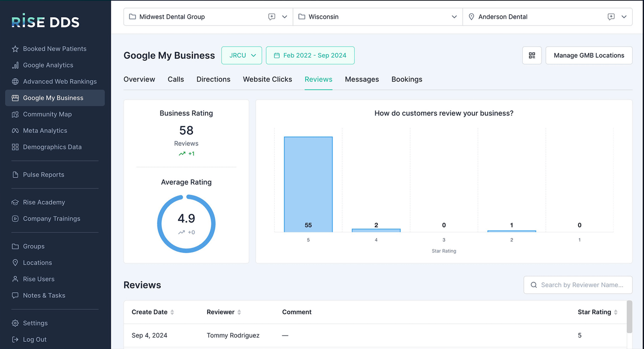Expand the Wisconsin dropdown chevron
The height and width of the screenshot is (349, 644).
click(454, 17)
